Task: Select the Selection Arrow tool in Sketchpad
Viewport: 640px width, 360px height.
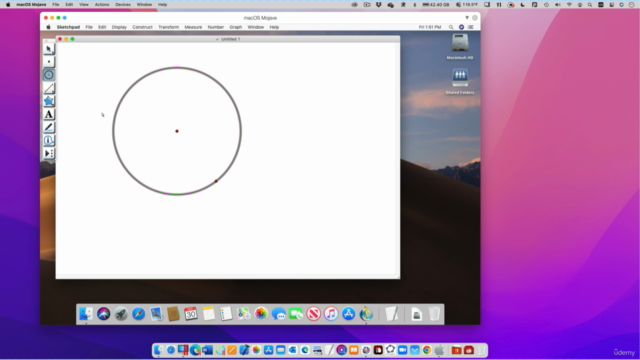Action: click(x=49, y=49)
